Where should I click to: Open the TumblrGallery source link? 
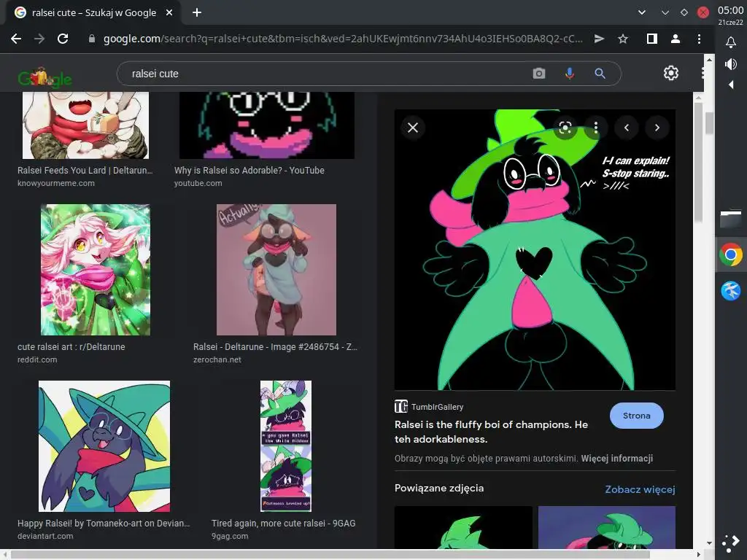[x=429, y=407]
